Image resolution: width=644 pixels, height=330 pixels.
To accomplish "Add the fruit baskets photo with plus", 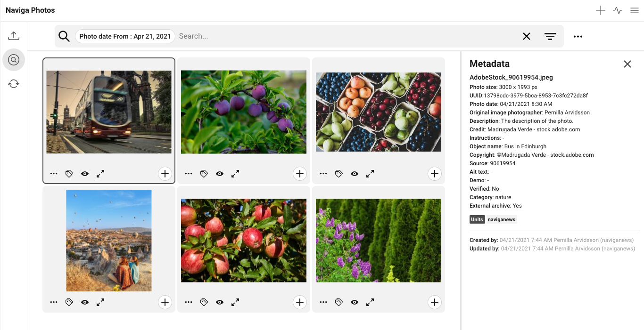I will 434,174.
